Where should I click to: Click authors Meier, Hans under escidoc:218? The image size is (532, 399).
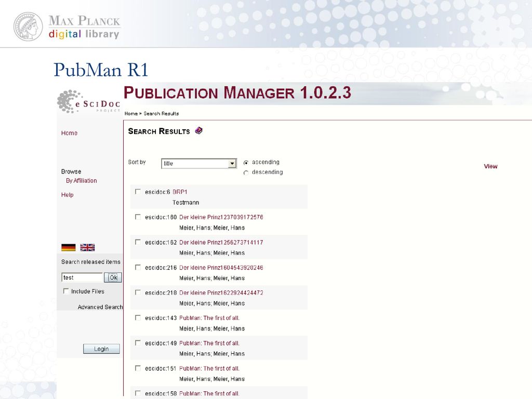212,303
